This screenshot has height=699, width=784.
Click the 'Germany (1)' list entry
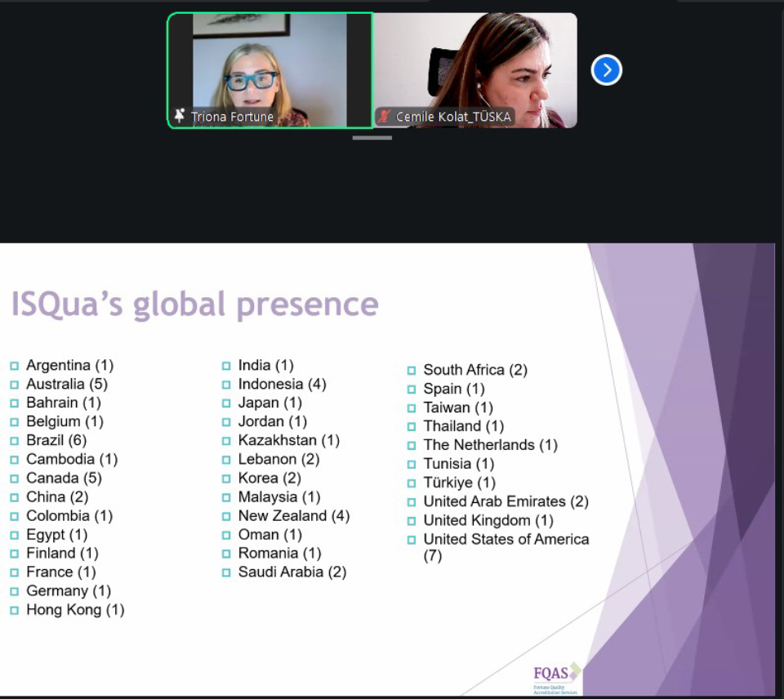(69, 591)
